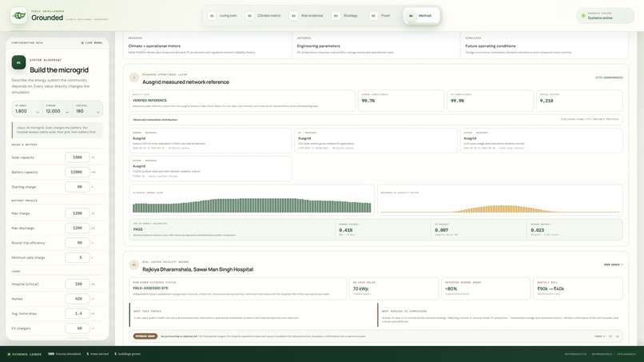
Task: Select the Proof tab
Action: point(380,16)
